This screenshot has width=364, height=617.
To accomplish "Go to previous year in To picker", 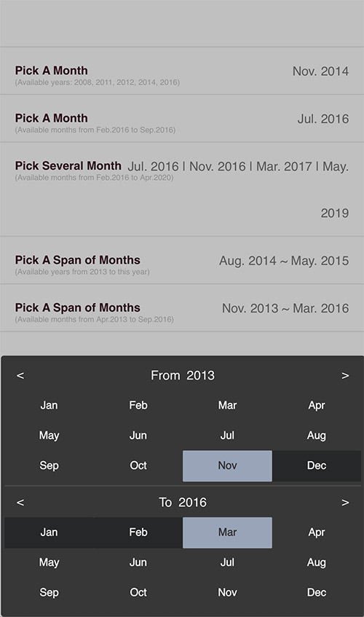I will point(20,503).
